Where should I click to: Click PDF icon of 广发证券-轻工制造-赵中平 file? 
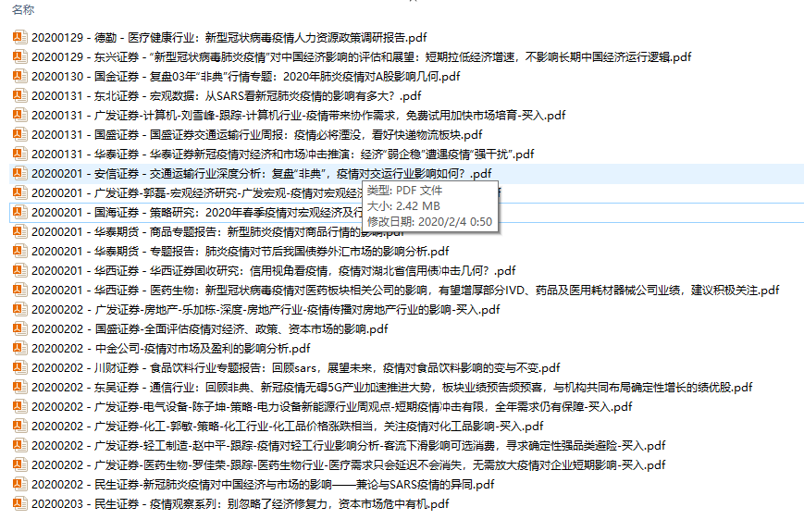20,445
